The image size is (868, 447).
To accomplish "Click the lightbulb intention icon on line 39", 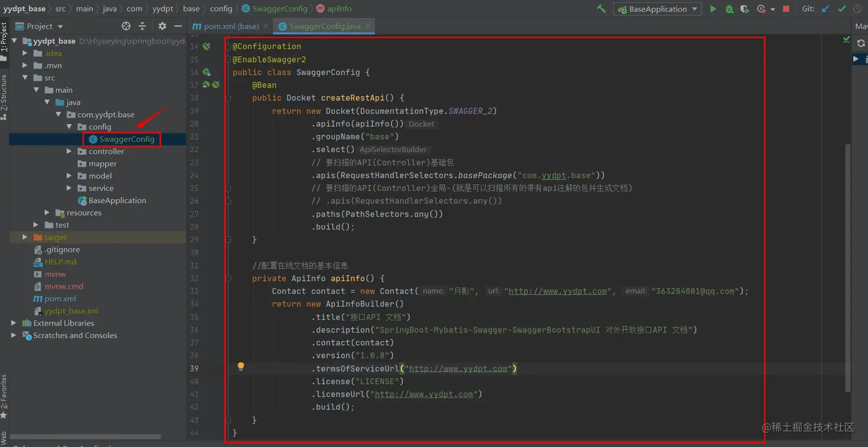I will (241, 367).
